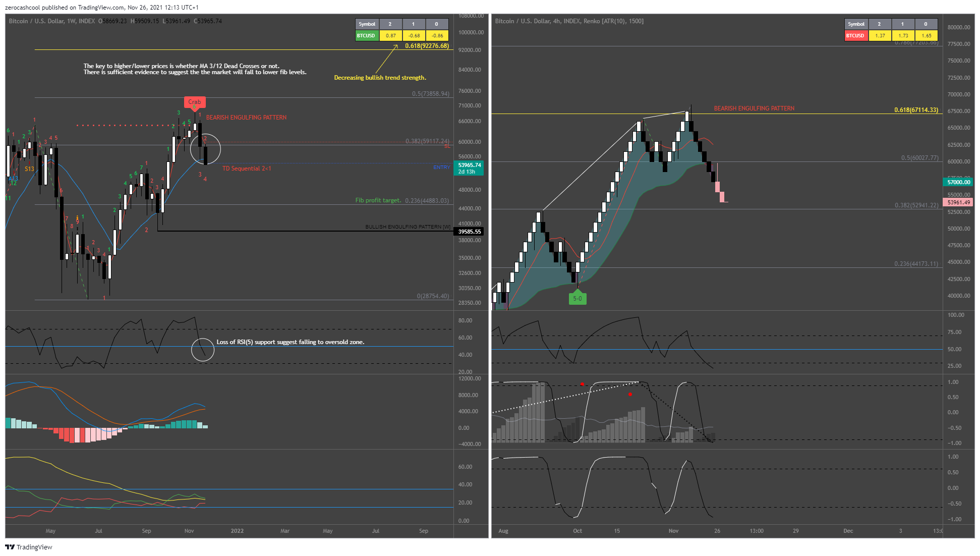This screenshot has width=980, height=556.
Task: Click the 'MA 3/12 Dead Crosses' note
Action: (x=195, y=69)
